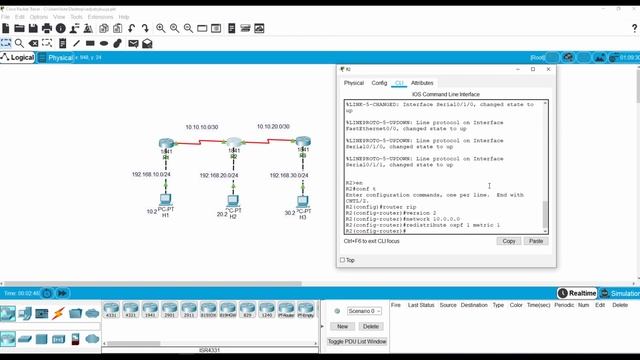
Task: Open the Physical tab in R2 window
Action: [354, 83]
